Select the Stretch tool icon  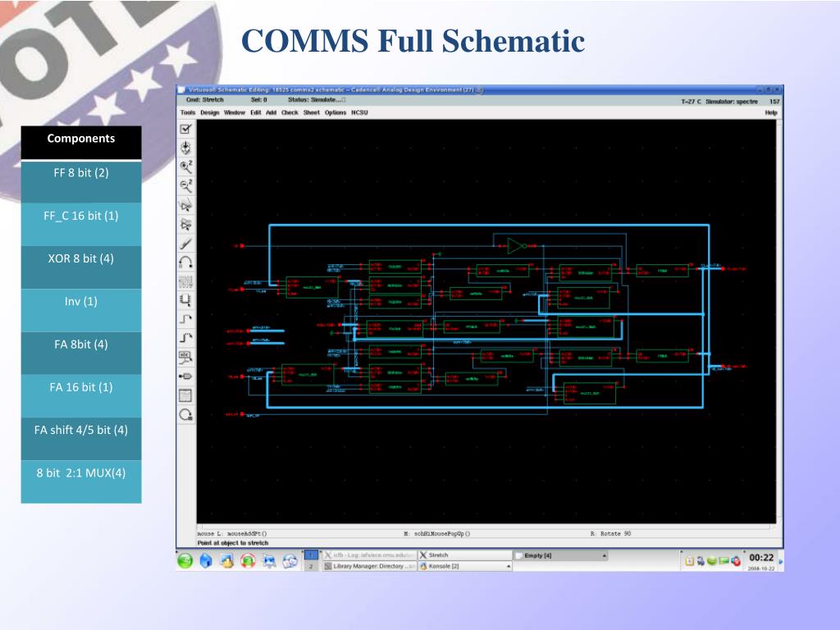pos(186,204)
